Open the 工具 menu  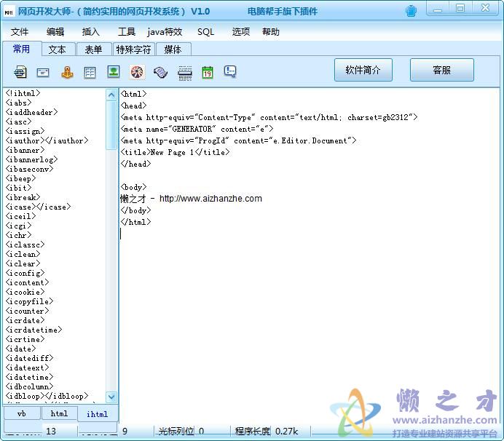pyautogui.click(x=127, y=31)
